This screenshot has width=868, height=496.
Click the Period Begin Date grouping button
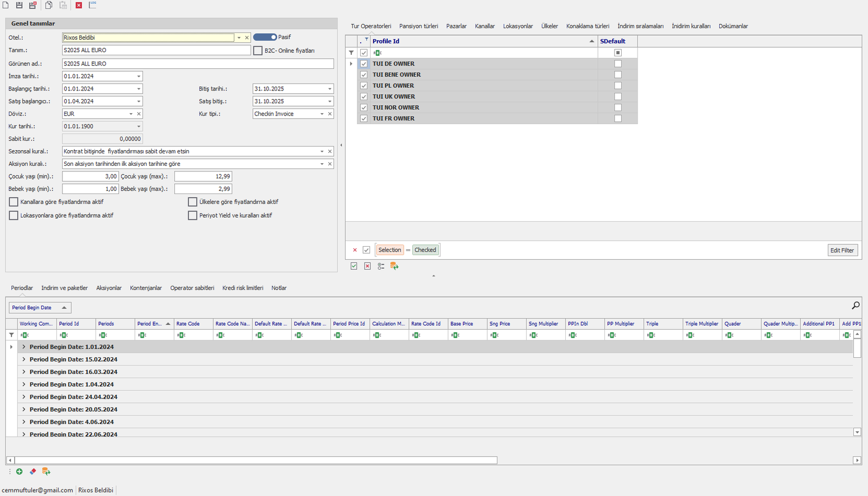click(40, 307)
